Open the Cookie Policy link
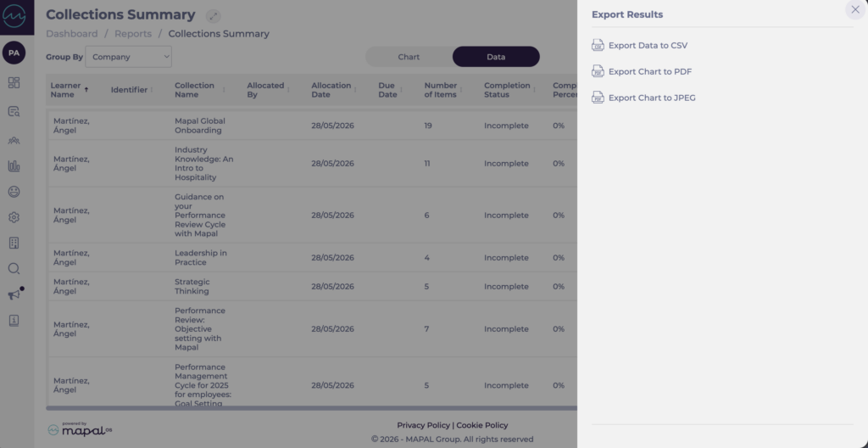This screenshot has height=448, width=868. tap(482, 425)
